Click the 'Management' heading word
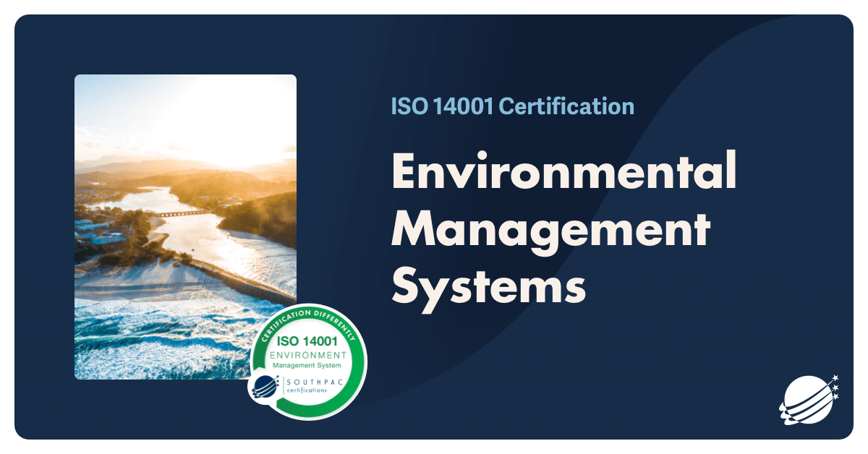 click(551, 230)
